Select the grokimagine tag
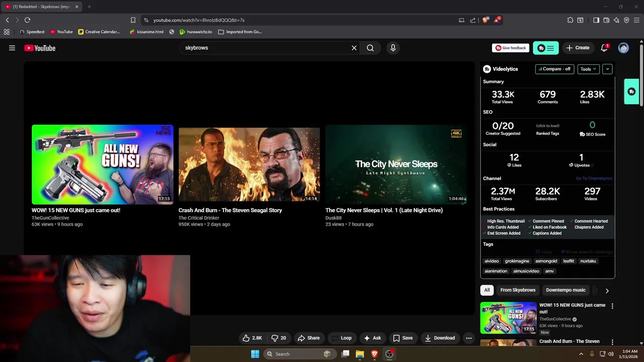Screen dimensions: 644x362 pyautogui.click(x=517, y=261)
